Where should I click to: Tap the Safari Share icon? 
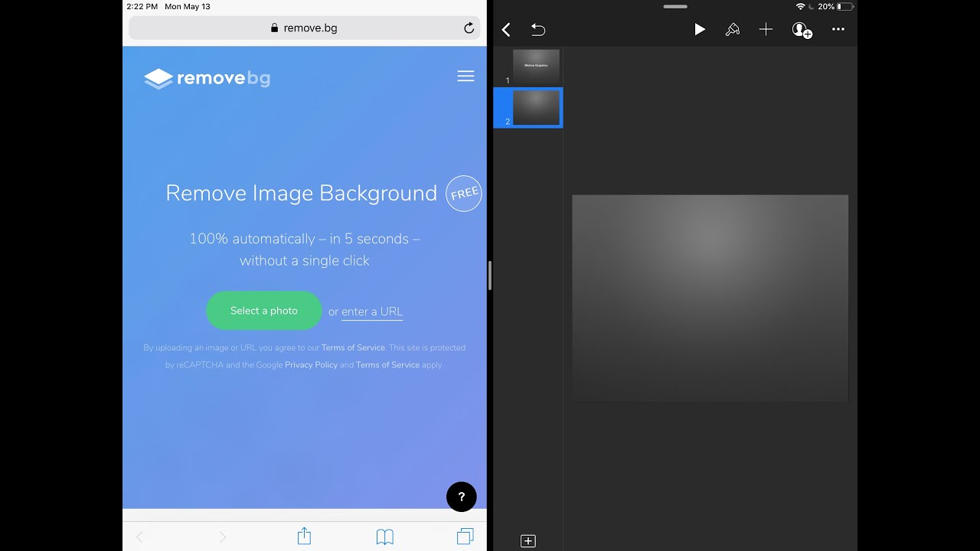pyautogui.click(x=304, y=536)
